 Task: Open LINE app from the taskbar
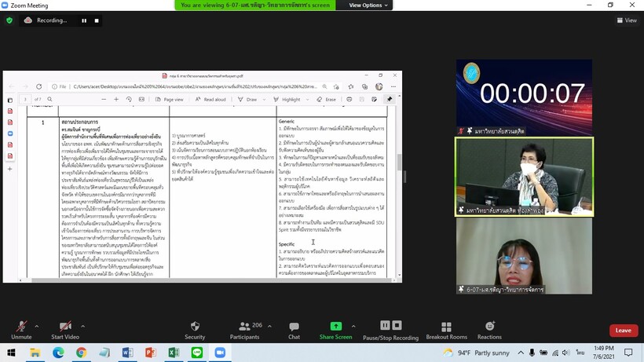coord(196,353)
